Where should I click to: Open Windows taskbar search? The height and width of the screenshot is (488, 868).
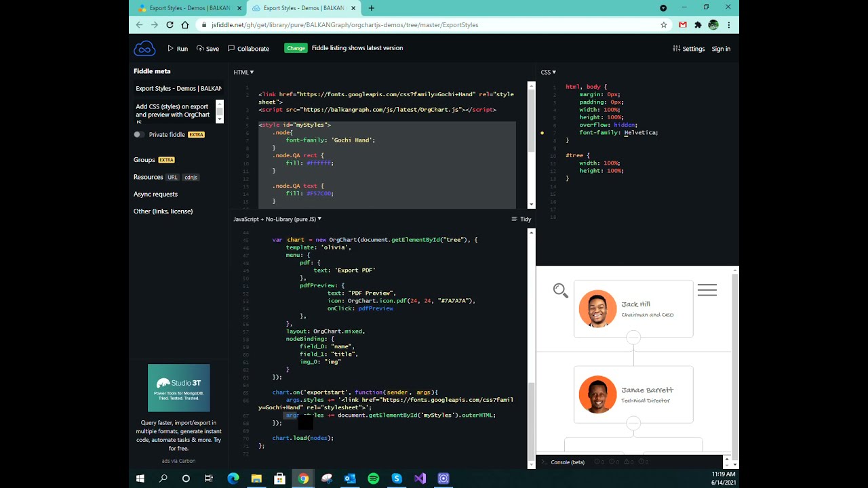[163, 479]
